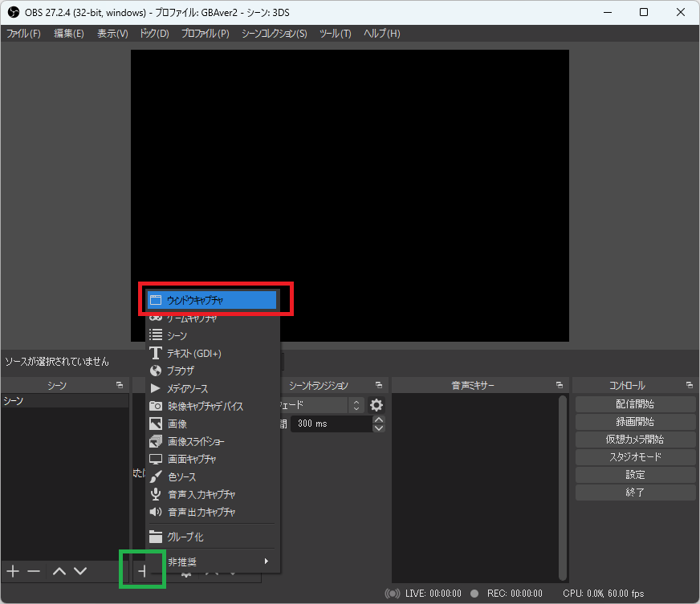Open 設定 settings button
Screen dimensions: 700x604
pyautogui.click(x=635, y=475)
